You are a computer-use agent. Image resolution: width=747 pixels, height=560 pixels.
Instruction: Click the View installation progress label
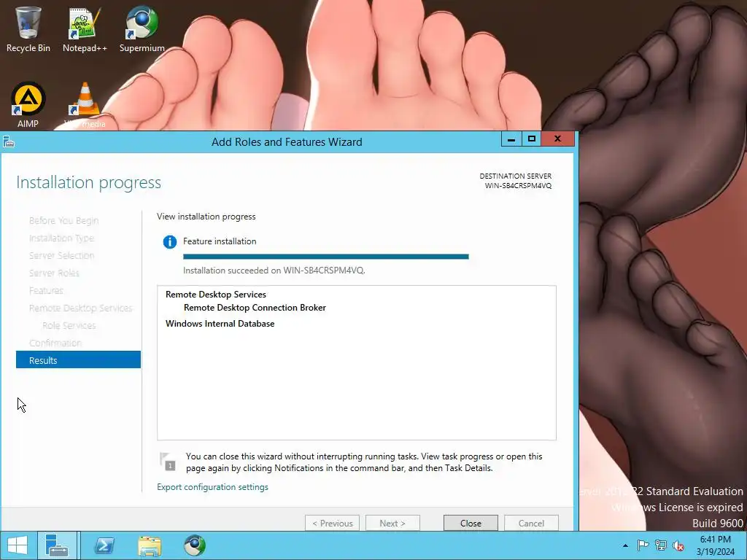tap(206, 216)
